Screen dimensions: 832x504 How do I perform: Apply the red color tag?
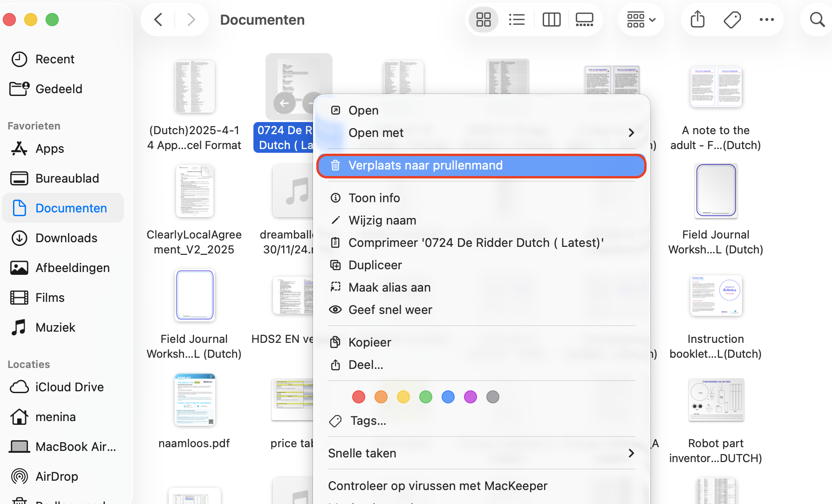(359, 397)
